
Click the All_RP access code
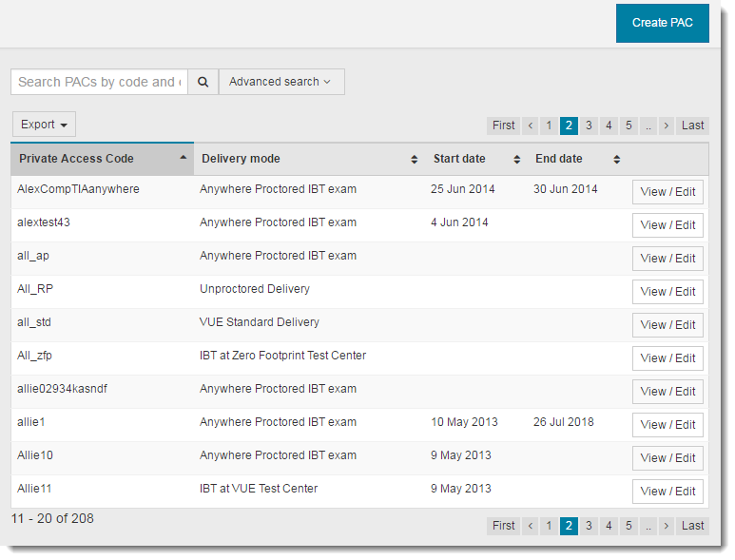[x=35, y=289]
